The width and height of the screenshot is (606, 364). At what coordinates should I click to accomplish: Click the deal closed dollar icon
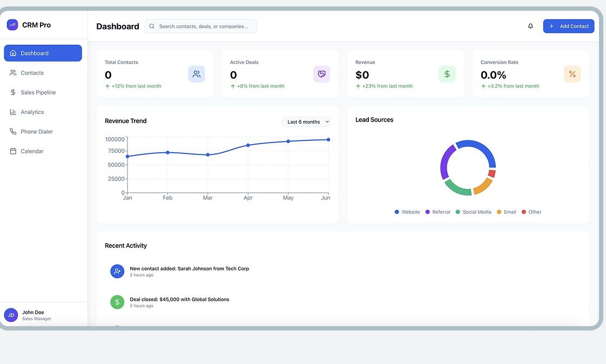point(117,302)
